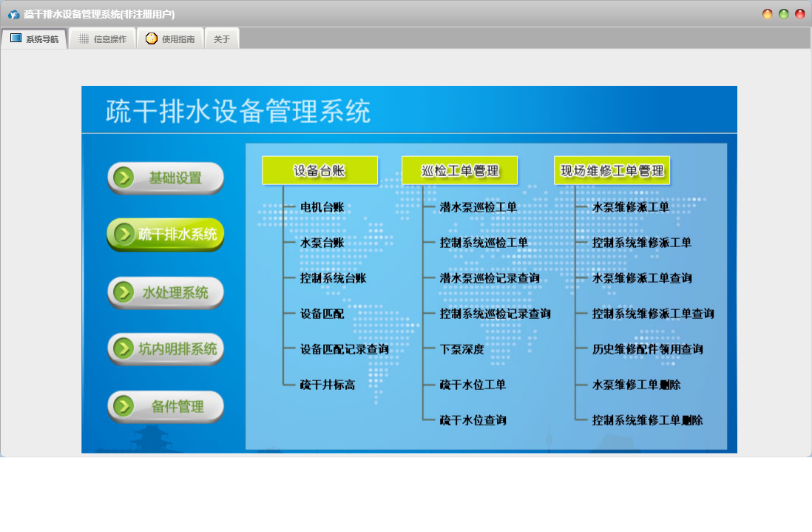Select the 水处理系统 navigation button
The height and width of the screenshot is (532, 812).
166,293
